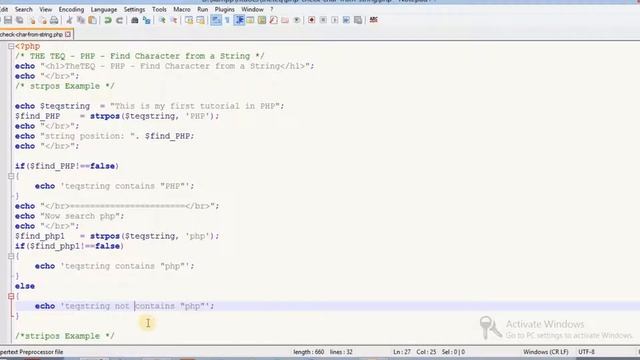Open the User Defined Language dialog icon
Screen dimensions: 640x360
[x=250, y=20]
